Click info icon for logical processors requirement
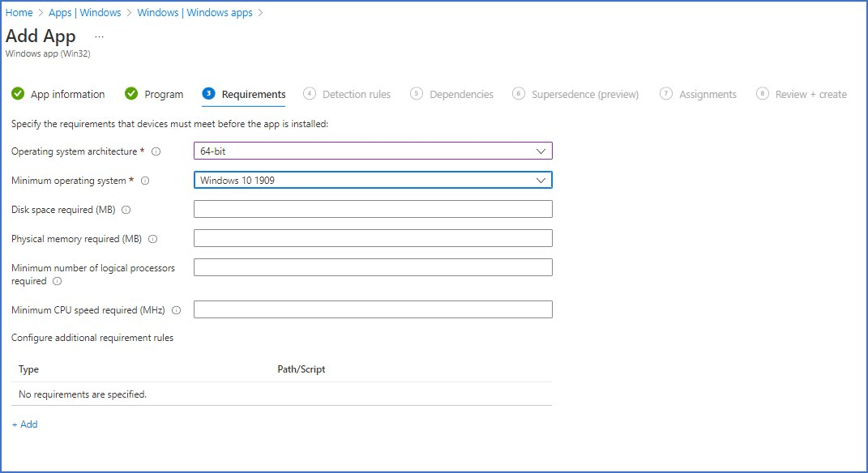Viewport: 868px width, 473px height. 57,282
